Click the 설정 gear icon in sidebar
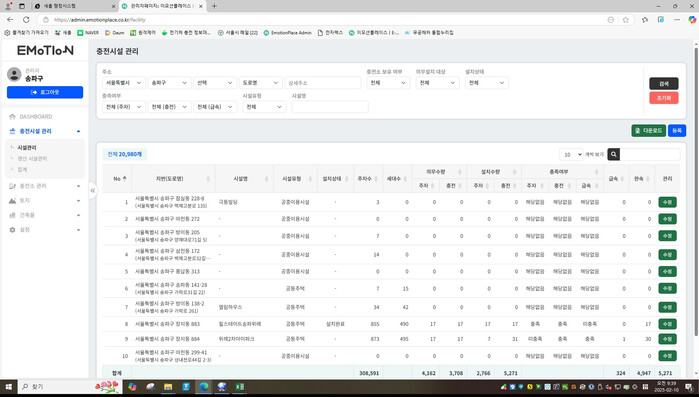This screenshot has width=699, height=397. pos(12,229)
